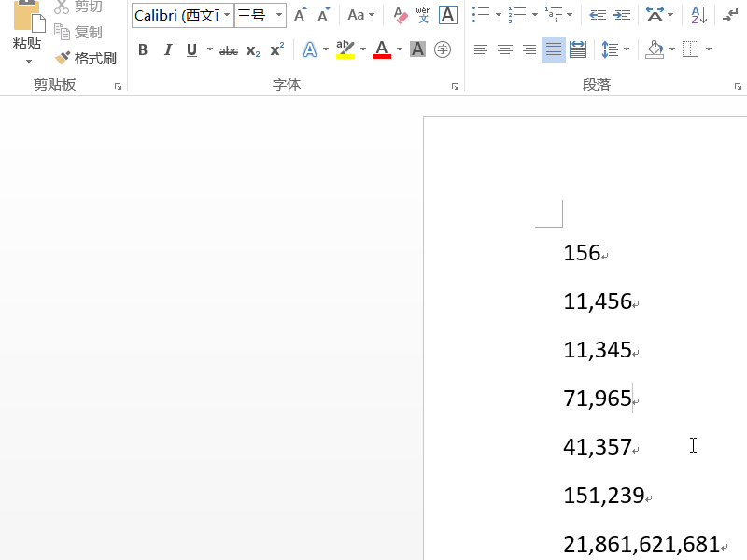The height and width of the screenshot is (560, 747).
Task: Apply yellow text highlight color
Action: [345, 49]
